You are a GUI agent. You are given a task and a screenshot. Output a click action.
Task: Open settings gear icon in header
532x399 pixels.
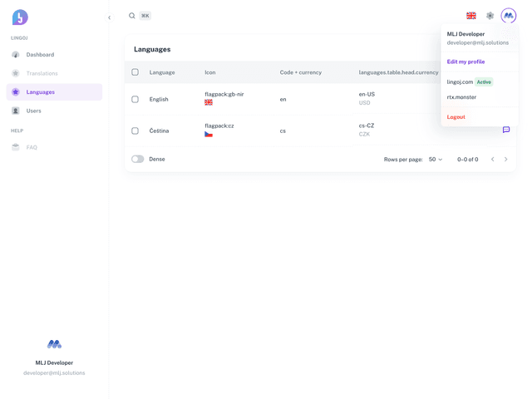pos(490,16)
